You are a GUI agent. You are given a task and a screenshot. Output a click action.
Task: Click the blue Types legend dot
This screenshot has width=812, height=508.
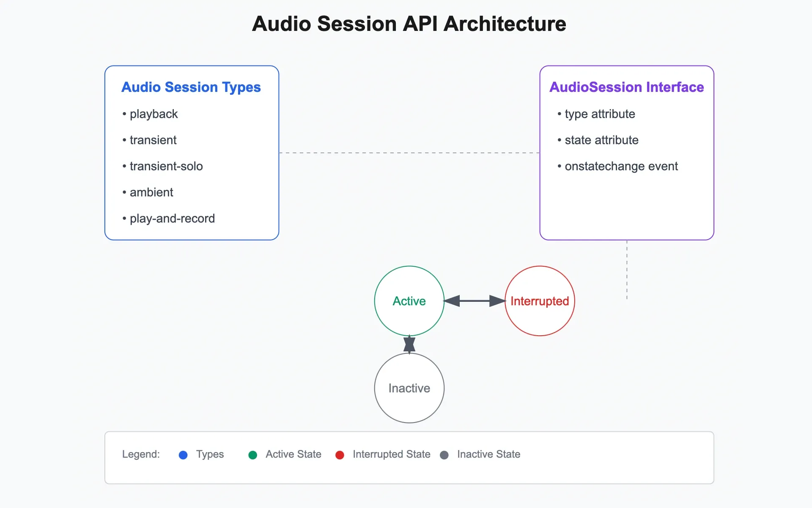click(x=183, y=455)
